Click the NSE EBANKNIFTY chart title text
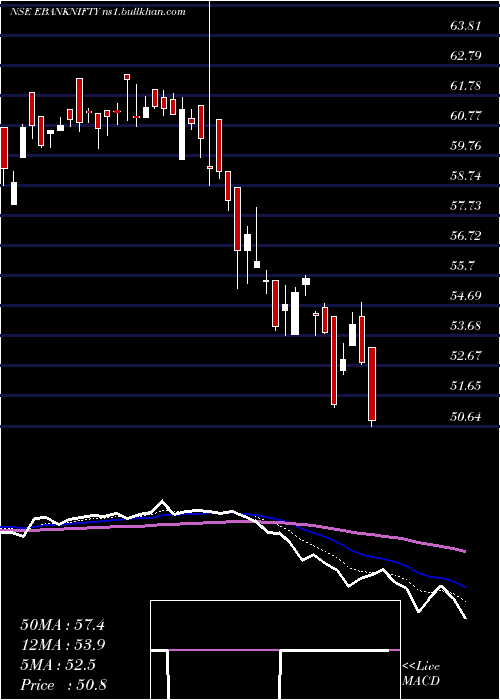Viewport: 500px width, 700px height. (x=98, y=12)
